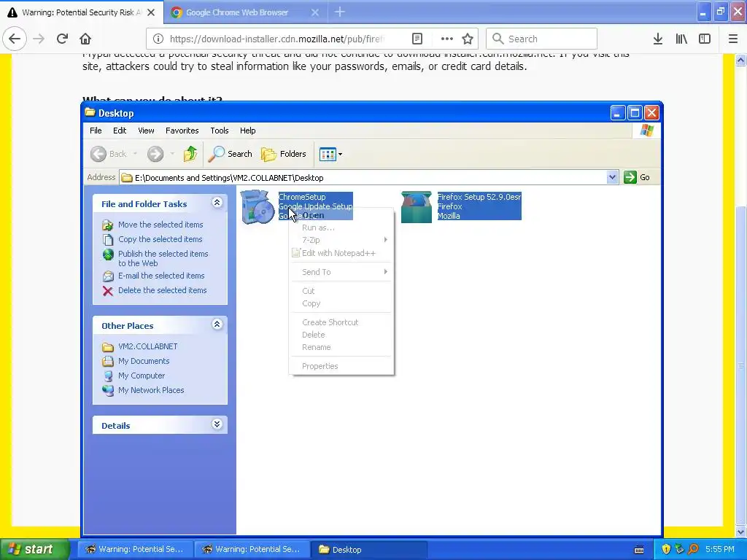Expand Forward button history dropdown arrow
This screenshot has width=747, height=560.
tap(172, 154)
